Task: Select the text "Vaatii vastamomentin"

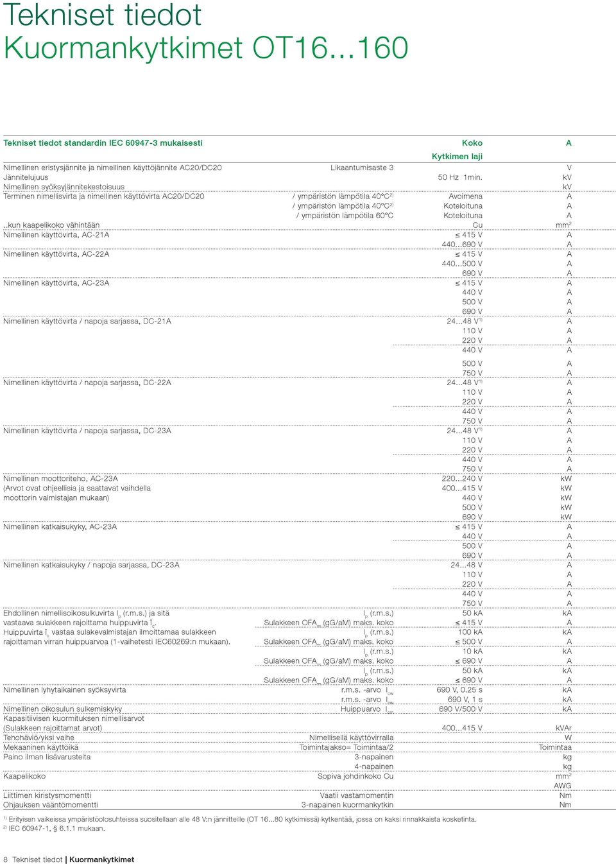Action: (357, 796)
